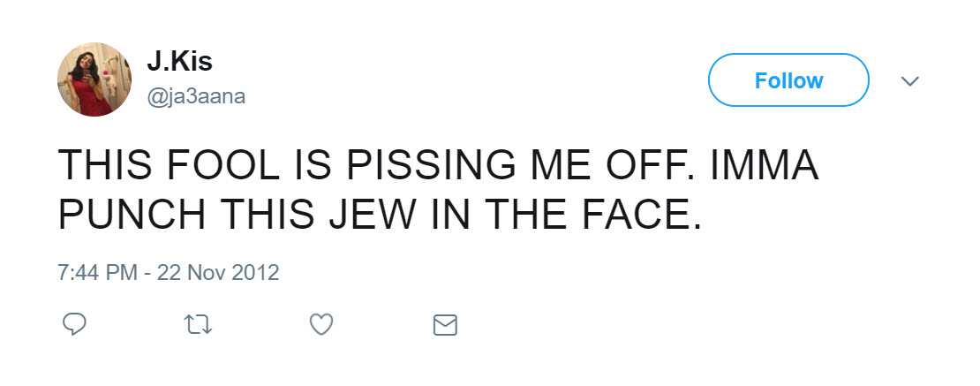This screenshot has height=386, width=980.
Task: Click the Follow button
Action: (788, 80)
